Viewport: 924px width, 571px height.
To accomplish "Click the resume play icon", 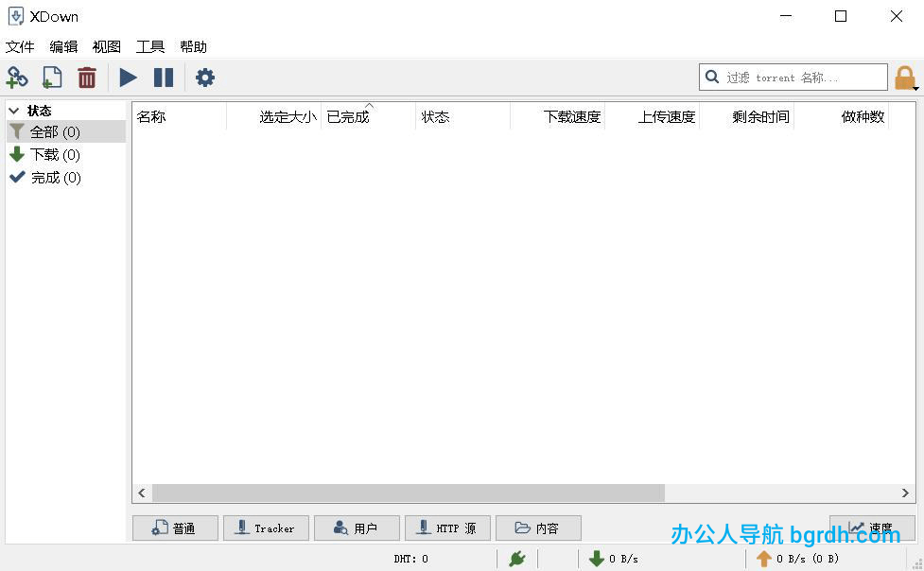I will pos(128,78).
